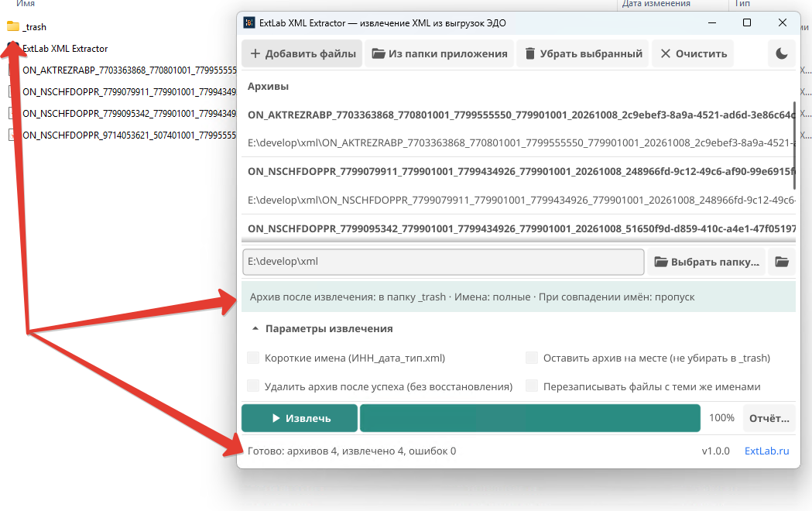Select ExtLab XML Extractor file in Explorer
This screenshot has height=511, width=812.
[65, 49]
